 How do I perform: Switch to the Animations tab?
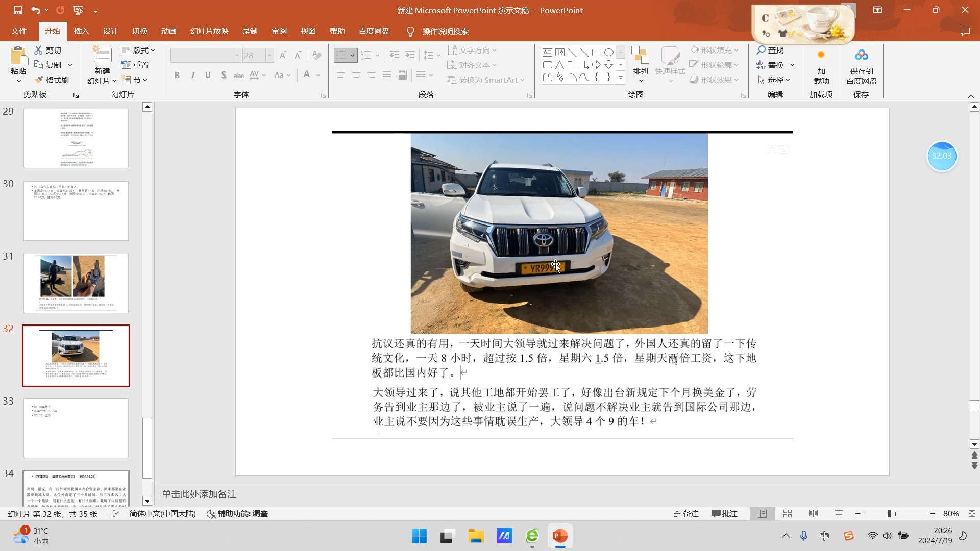point(169,31)
